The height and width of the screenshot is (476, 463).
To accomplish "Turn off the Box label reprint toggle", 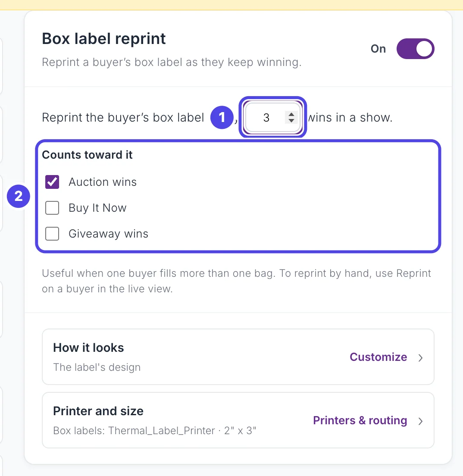I will (x=415, y=49).
